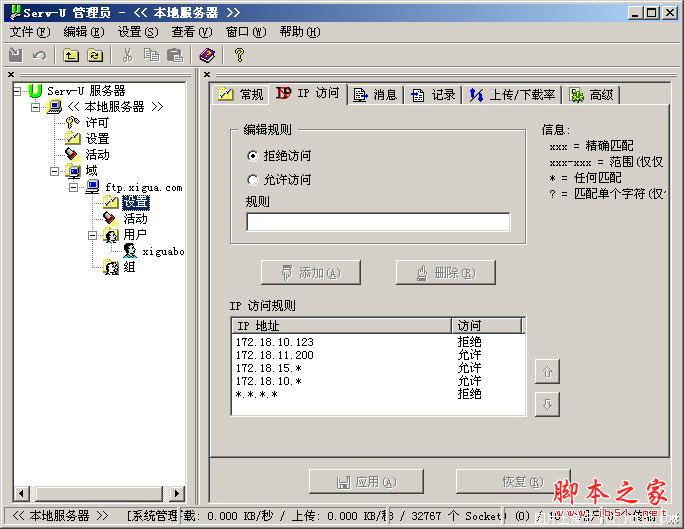
Task: Select the 用户 tree node
Action: (135, 234)
